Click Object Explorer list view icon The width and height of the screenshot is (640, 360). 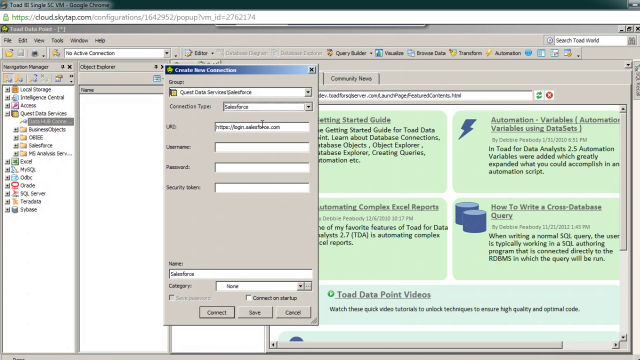click(157, 78)
